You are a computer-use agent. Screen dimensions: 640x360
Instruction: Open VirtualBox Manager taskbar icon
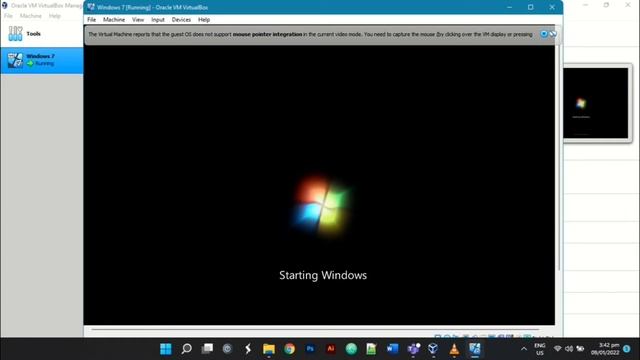[433, 349]
